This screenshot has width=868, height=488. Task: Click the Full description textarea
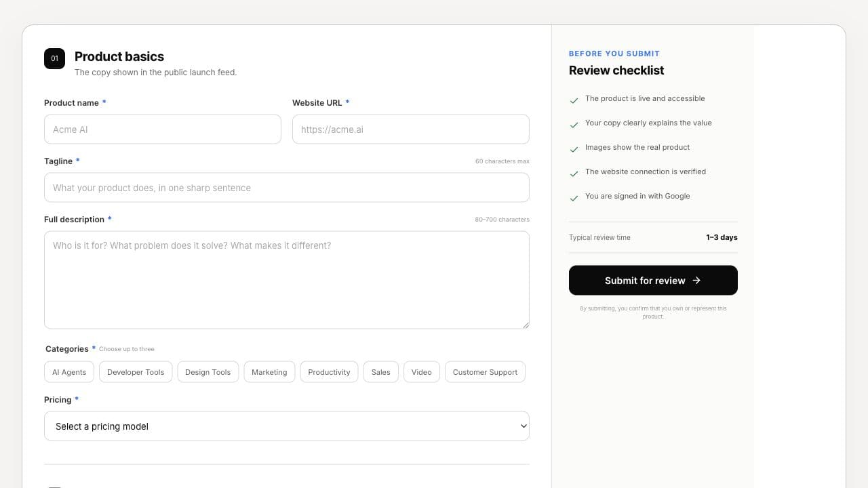[x=287, y=280]
